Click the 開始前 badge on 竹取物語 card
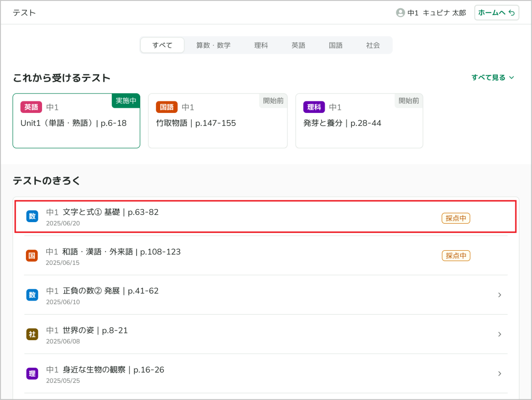Screen dimensions: 532x400 pyautogui.click(x=273, y=100)
